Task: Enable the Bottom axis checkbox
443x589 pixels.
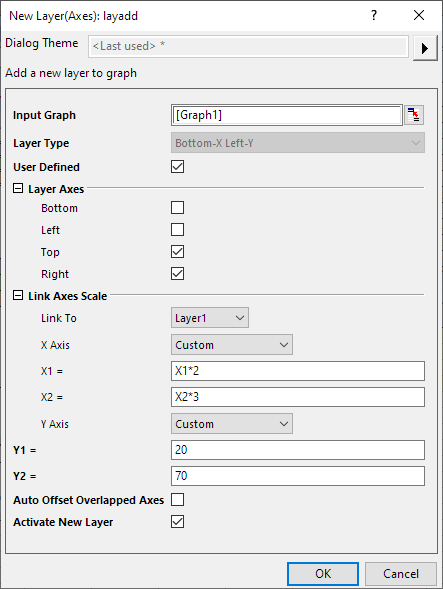Action: click(x=177, y=207)
